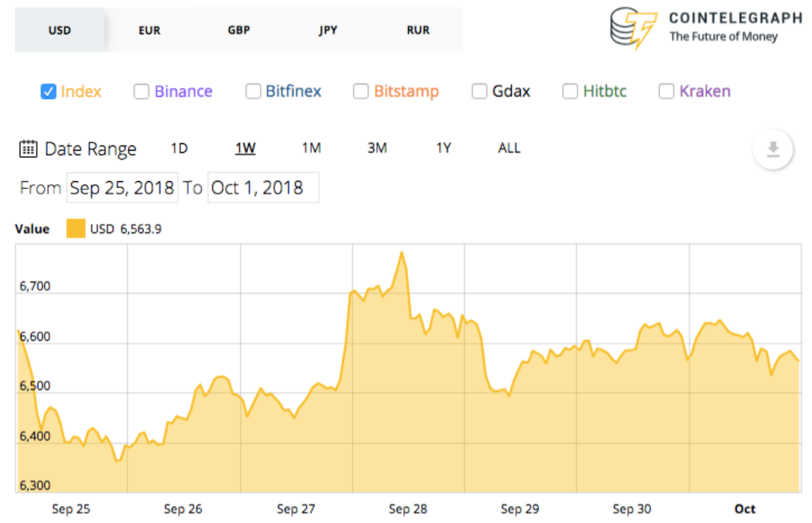Viewport: 812px width, 523px height.
Task: Click the Index label text
Action: (x=81, y=92)
